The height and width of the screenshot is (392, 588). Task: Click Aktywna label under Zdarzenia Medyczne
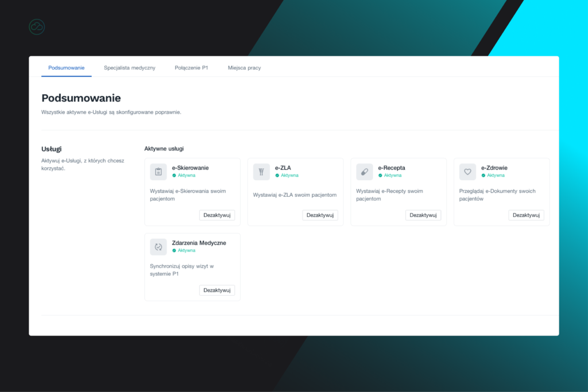pyautogui.click(x=187, y=250)
